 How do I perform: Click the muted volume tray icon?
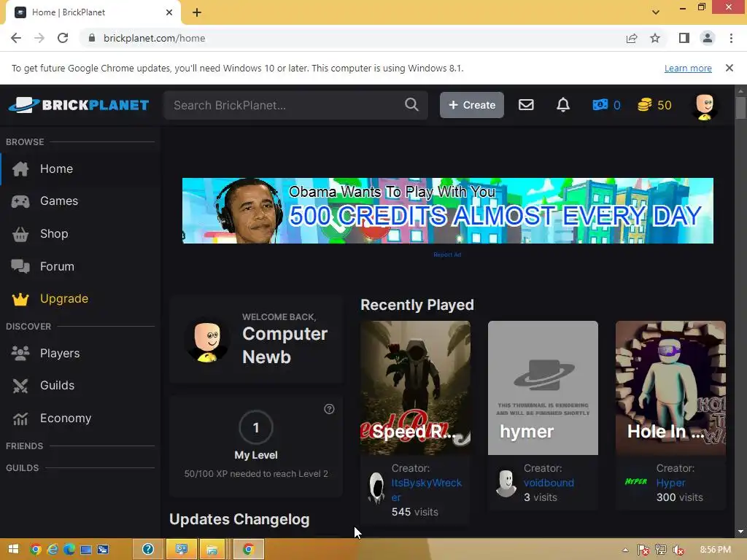[x=678, y=550]
